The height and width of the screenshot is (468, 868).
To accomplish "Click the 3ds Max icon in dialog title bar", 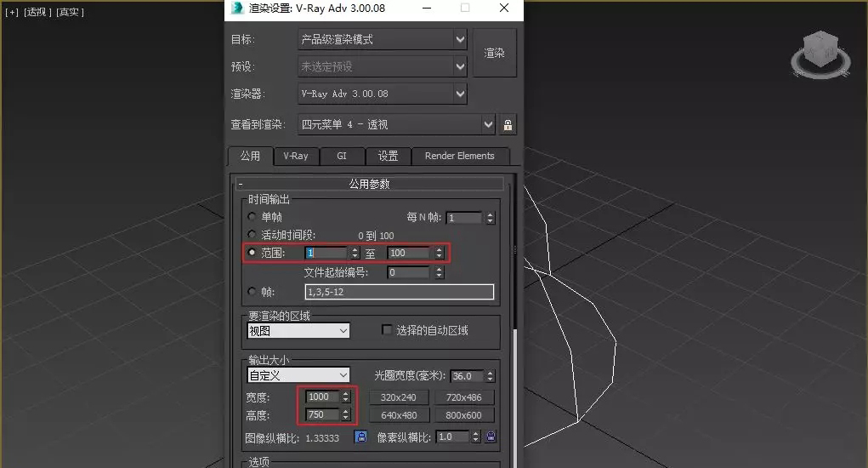I will 237,8.
